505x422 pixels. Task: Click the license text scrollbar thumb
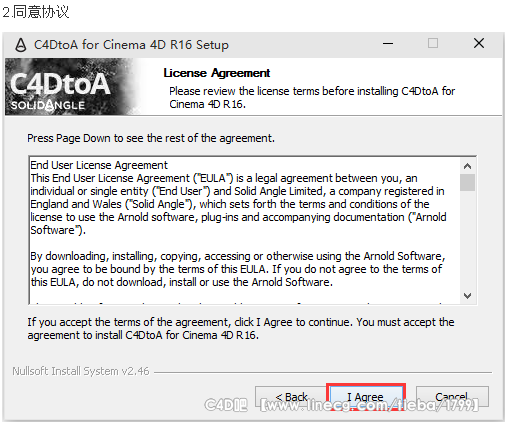pos(467,182)
